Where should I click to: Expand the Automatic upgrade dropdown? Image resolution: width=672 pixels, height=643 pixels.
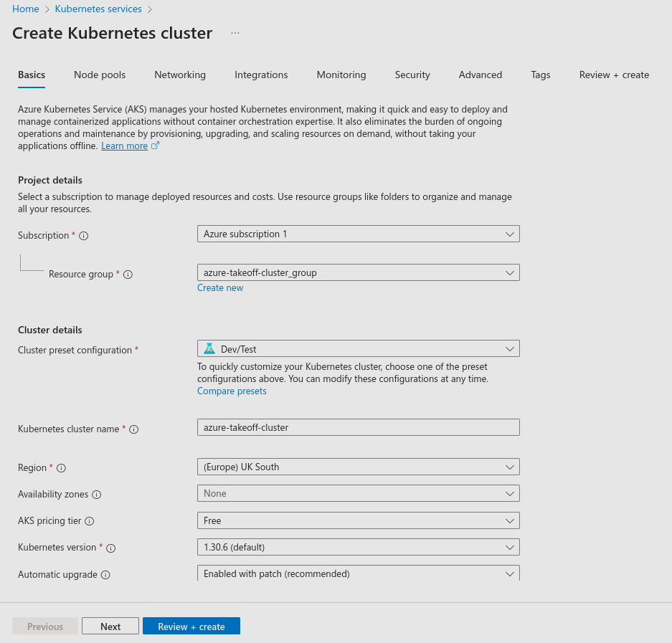359,573
